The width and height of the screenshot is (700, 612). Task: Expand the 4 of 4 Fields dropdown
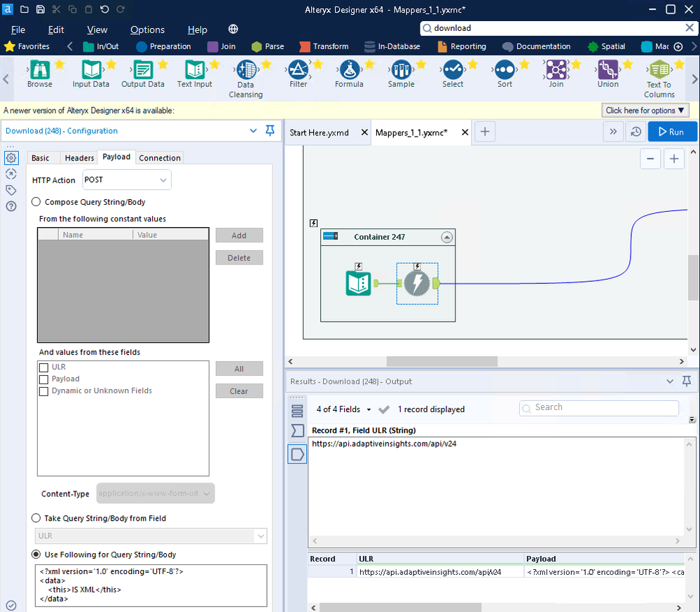tap(343, 409)
